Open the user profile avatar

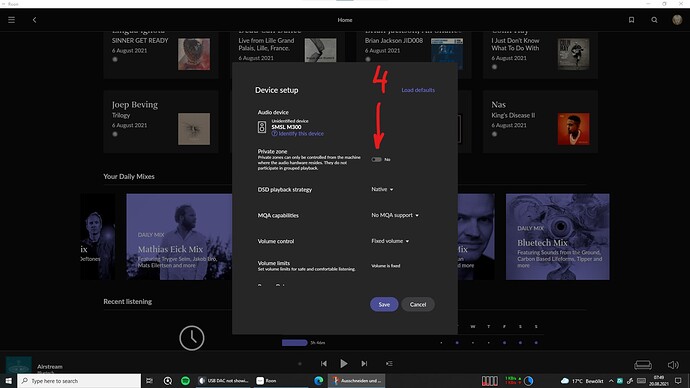[677, 19]
